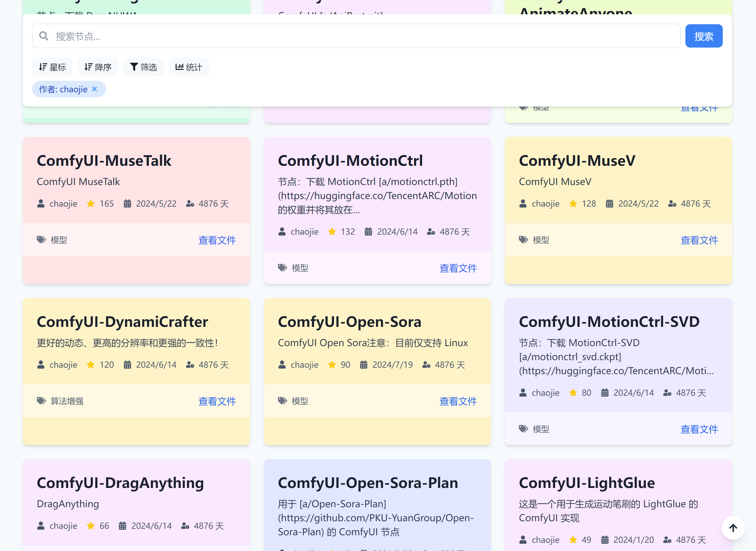Click calendar icon beside 2024/1/20

(605, 540)
